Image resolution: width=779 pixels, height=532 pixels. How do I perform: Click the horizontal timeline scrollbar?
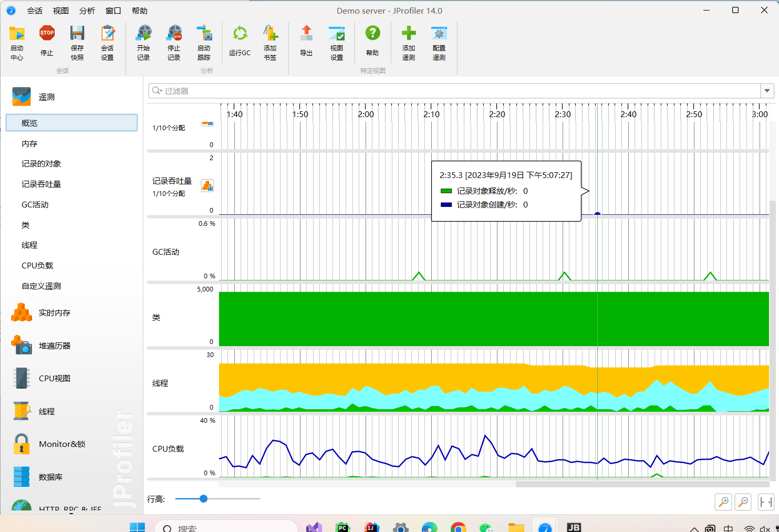(x=643, y=484)
